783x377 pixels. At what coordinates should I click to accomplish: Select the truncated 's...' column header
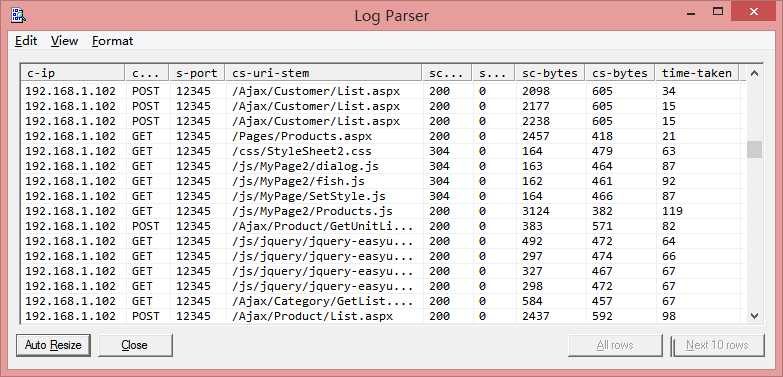[x=493, y=73]
